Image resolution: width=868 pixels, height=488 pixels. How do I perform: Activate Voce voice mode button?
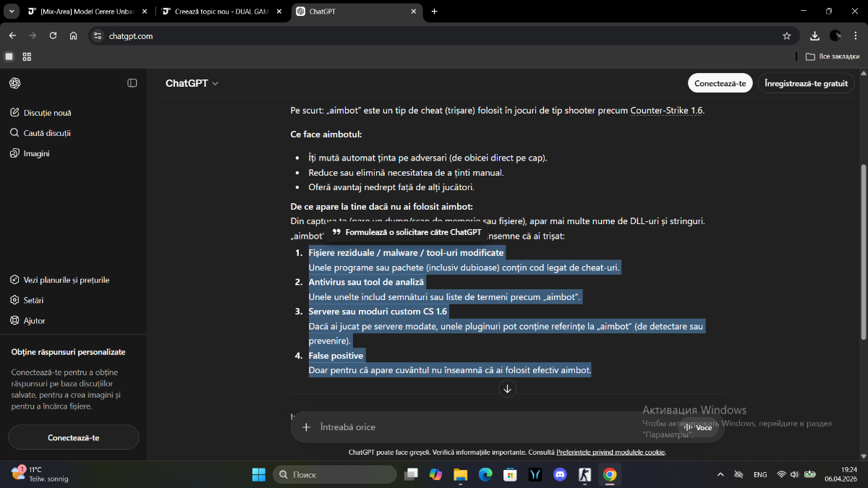(x=698, y=427)
